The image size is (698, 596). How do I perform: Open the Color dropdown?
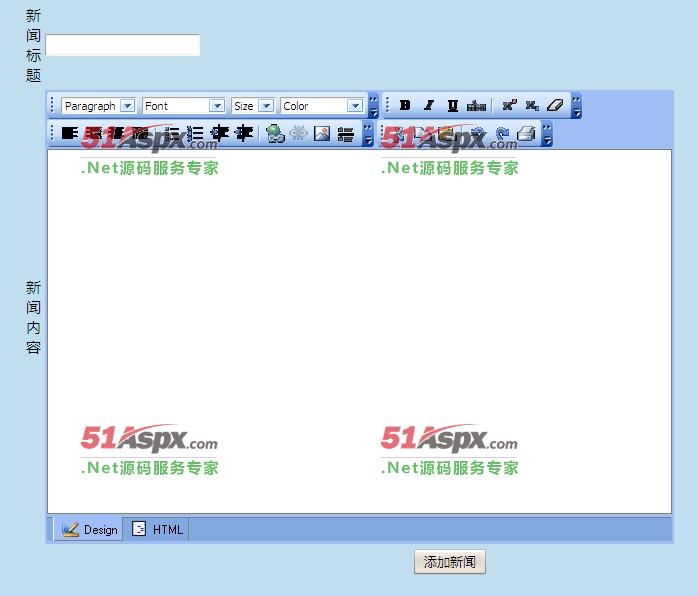coord(322,106)
